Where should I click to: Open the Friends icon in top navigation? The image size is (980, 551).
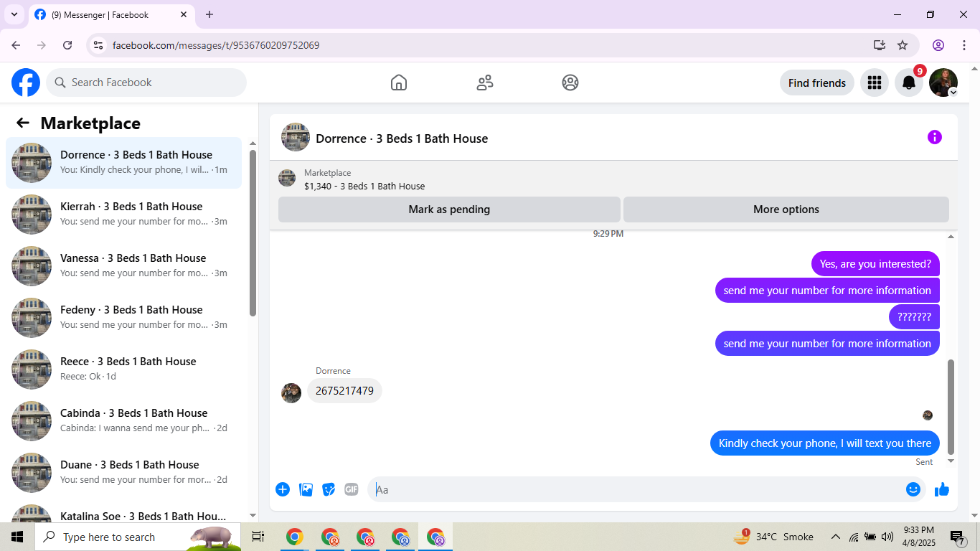click(x=485, y=83)
